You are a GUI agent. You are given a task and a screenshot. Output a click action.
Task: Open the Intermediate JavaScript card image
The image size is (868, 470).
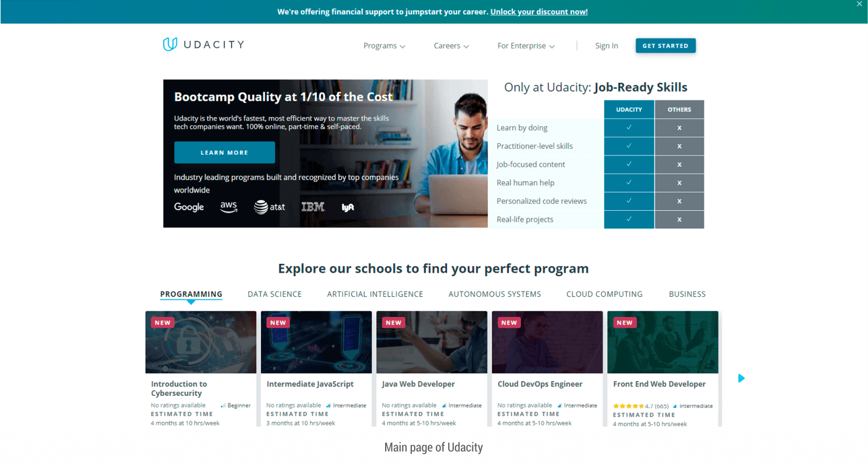coord(316,342)
